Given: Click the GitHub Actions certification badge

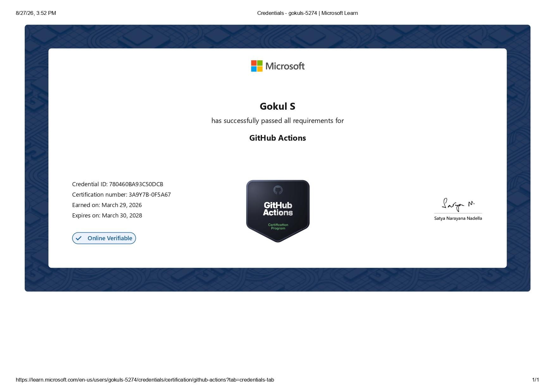Looking at the screenshot, I should pyautogui.click(x=278, y=211).
